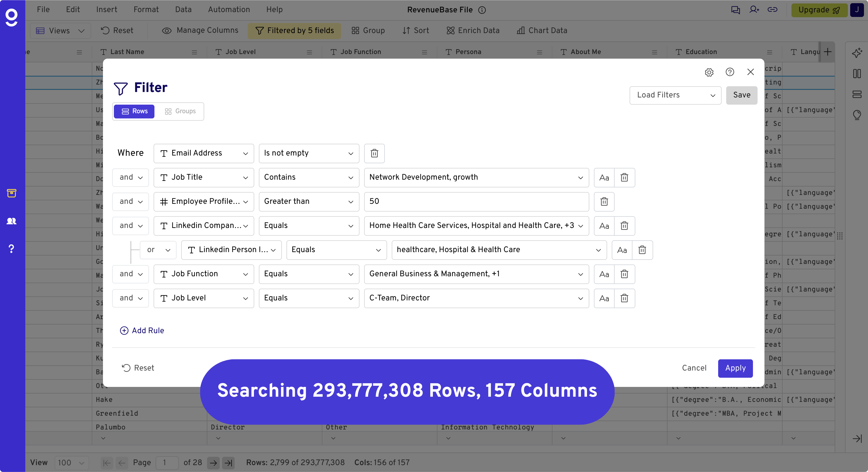868x472 pixels.
Task: Change the 'or' logical operator dropdown
Action: coord(158,250)
